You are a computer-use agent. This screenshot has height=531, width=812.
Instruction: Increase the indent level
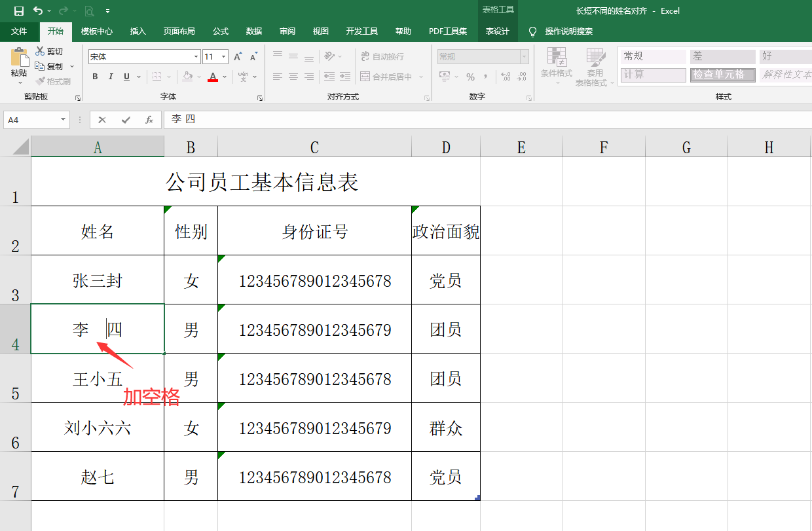pyautogui.click(x=345, y=77)
